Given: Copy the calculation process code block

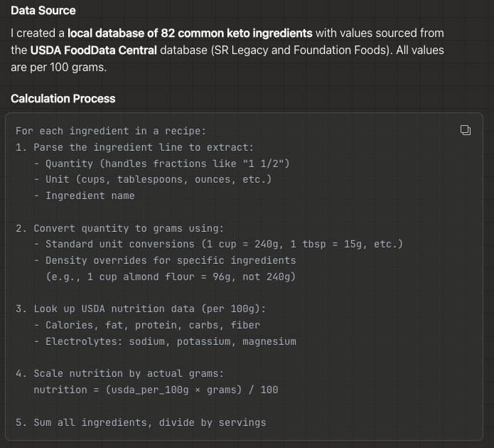Looking at the screenshot, I should [x=465, y=129].
